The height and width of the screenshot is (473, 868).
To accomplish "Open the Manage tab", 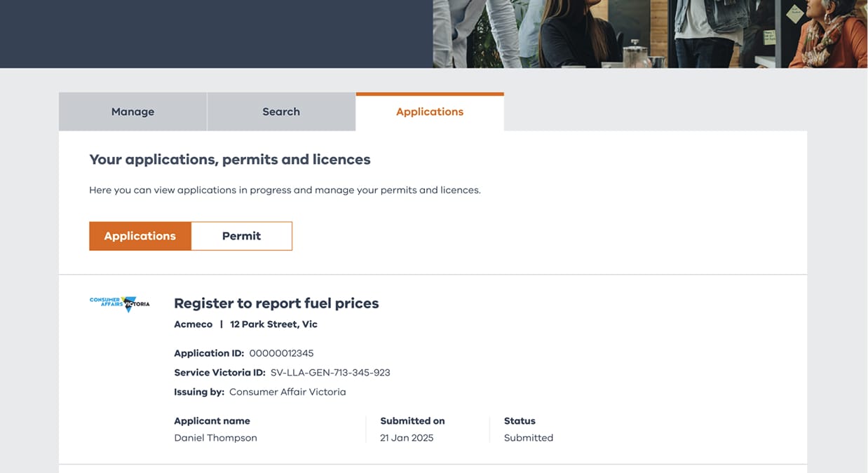I will pyautogui.click(x=133, y=112).
